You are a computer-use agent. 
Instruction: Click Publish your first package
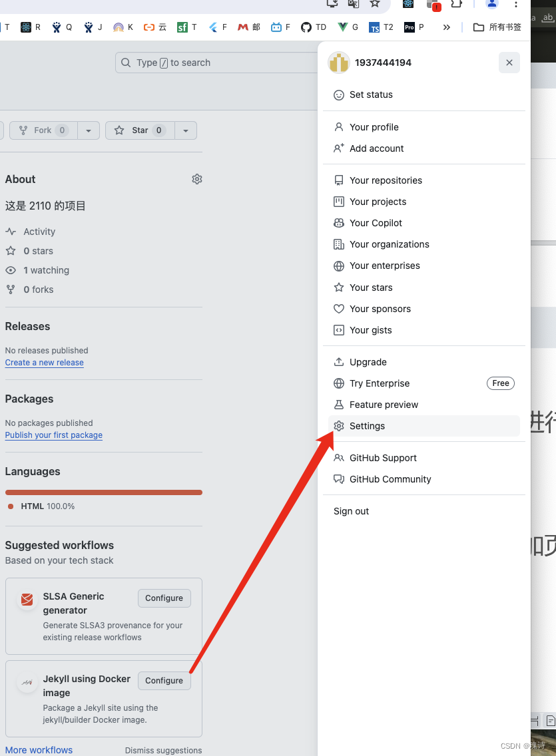(x=53, y=435)
